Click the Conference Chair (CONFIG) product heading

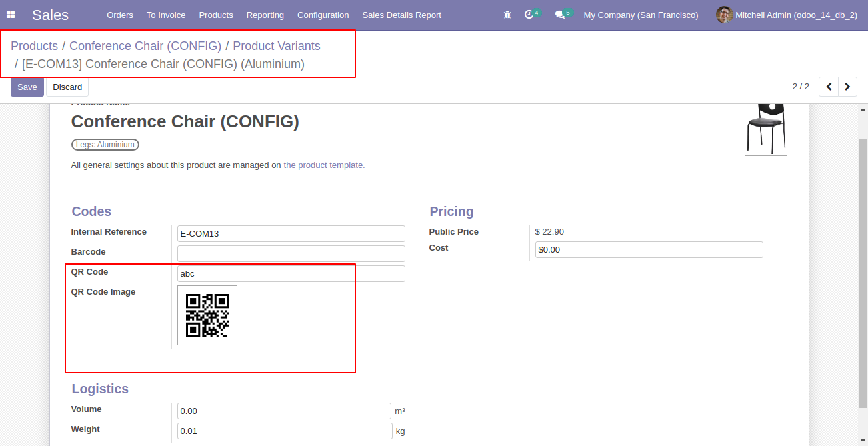click(x=185, y=121)
